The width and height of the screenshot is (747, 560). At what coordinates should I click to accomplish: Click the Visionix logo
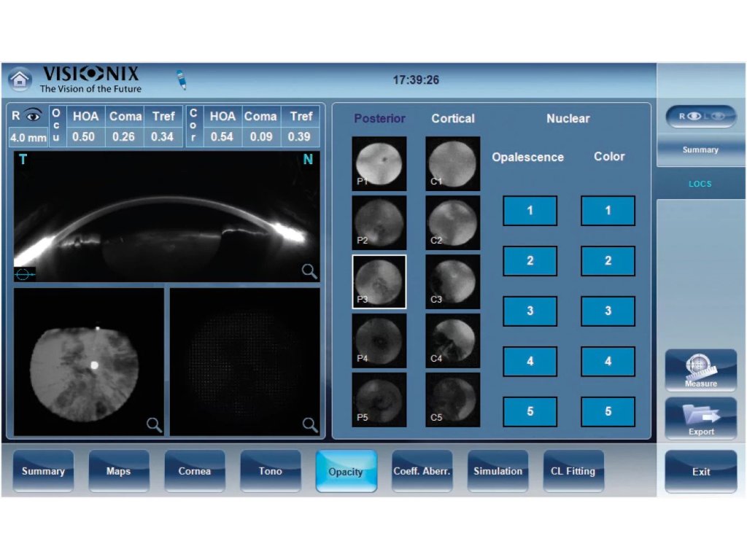[x=90, y=79]
